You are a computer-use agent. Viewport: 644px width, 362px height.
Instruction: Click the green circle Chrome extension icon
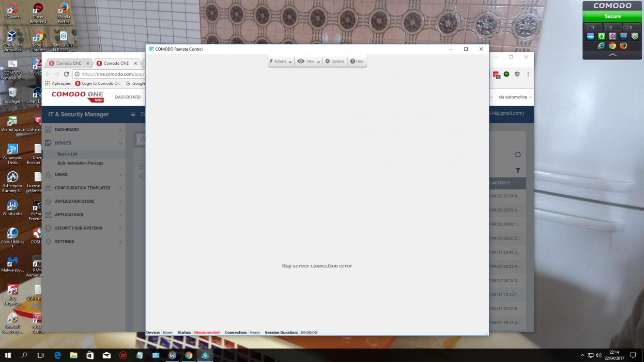506,74
